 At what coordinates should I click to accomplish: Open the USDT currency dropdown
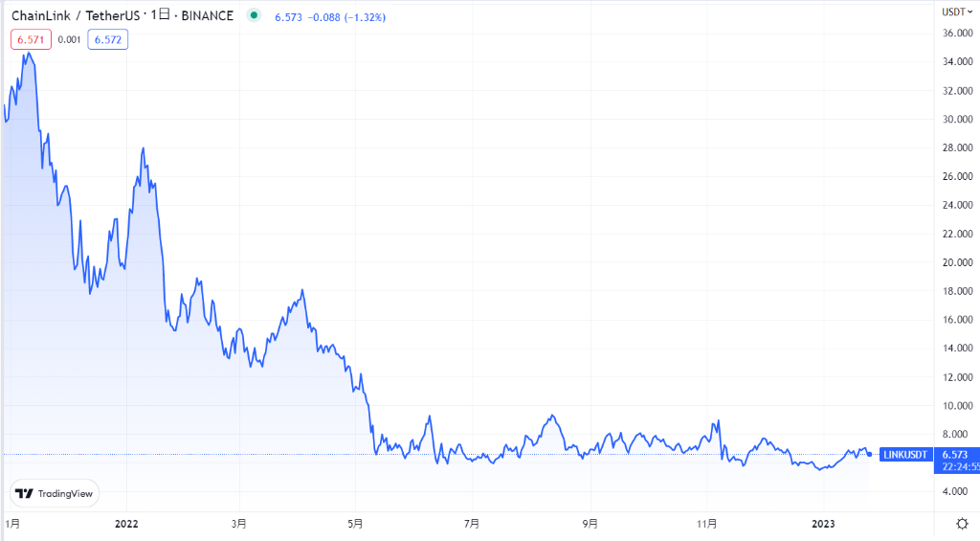(x=957, y=11)
